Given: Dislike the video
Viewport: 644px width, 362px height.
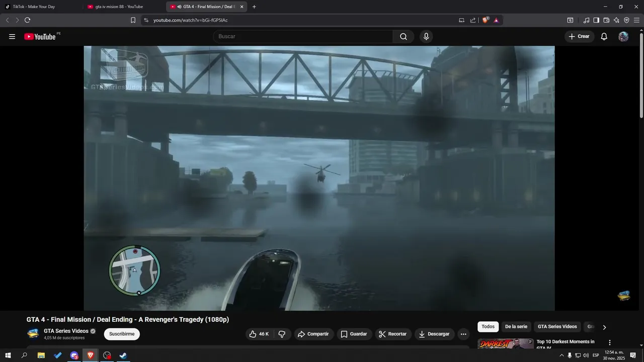Looking at the screenshot, I should point(282,334).
